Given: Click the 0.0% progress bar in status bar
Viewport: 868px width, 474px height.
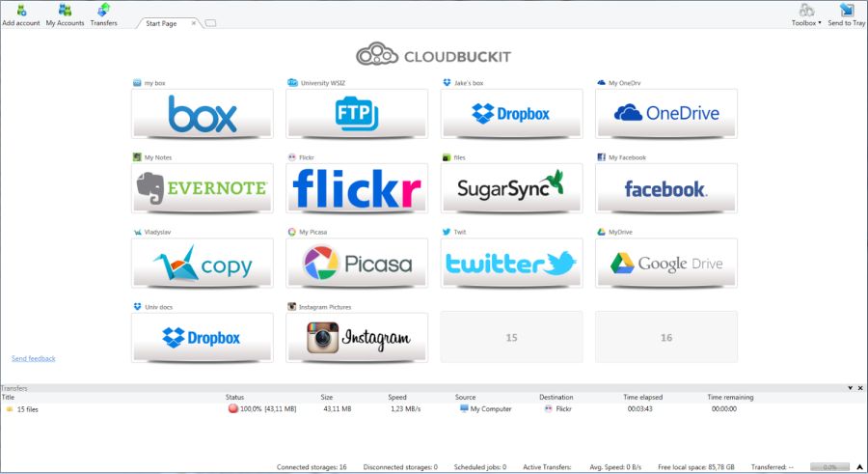Looking at the screenshot, I should (829, 467).
